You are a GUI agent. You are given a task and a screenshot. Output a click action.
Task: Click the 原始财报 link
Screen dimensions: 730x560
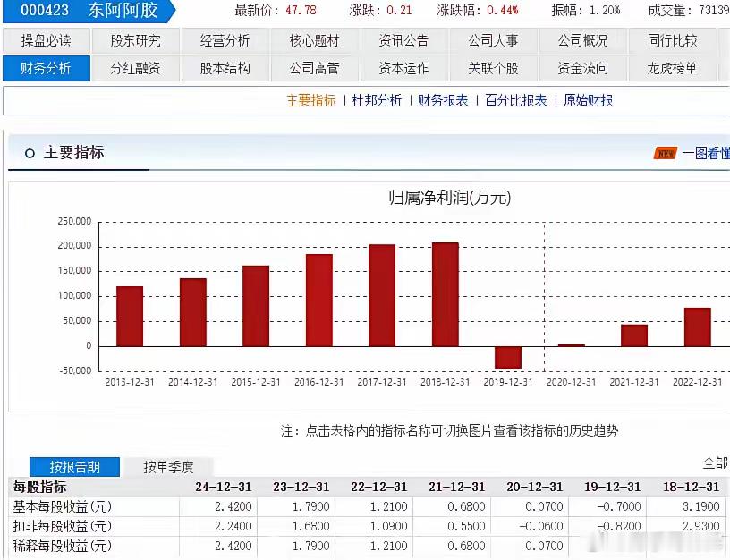tap(588, 100)
